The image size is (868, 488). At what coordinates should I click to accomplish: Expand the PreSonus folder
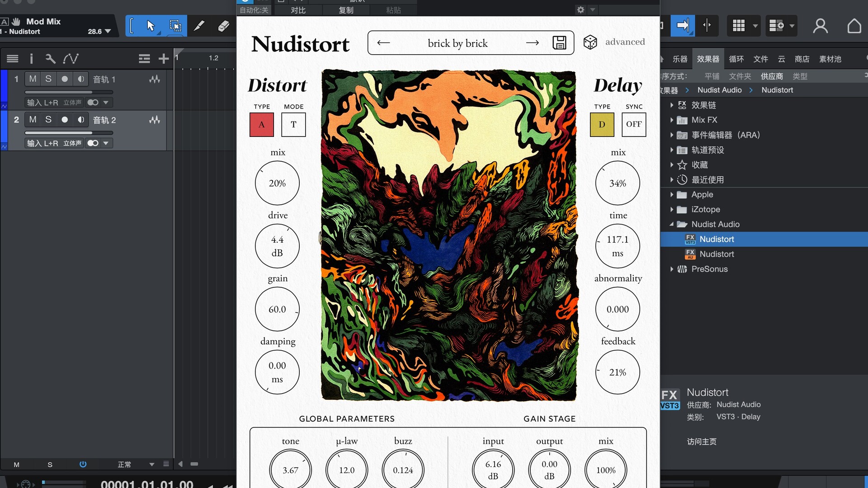[672, 269]
